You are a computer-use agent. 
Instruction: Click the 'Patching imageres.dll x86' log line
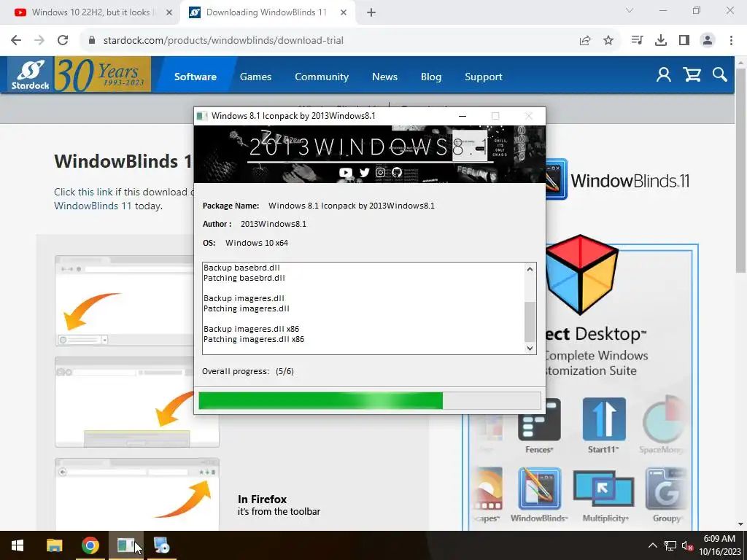[253, 339]
